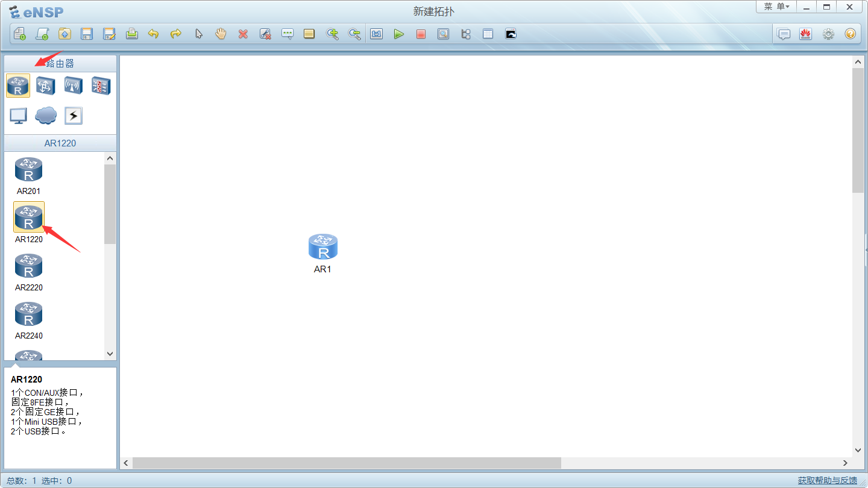
Task: Select the router device category
Action: [18, 86]
